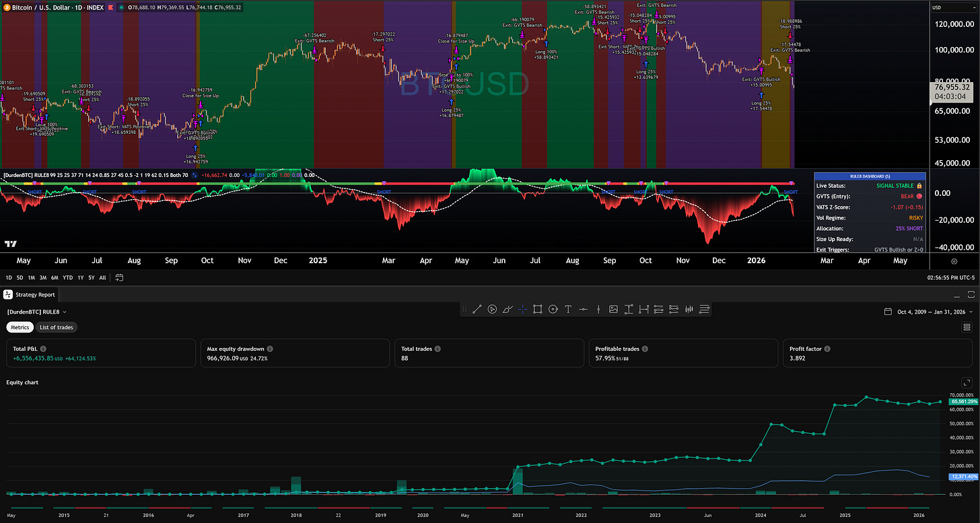Open the go-to-date calendar icon
980x523 pixels.
[119, 277]
